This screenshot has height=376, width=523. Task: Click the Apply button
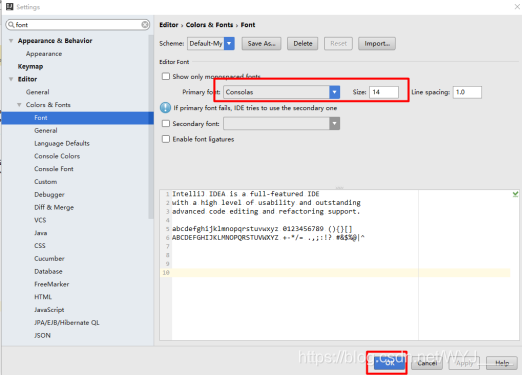pos(464,363)
